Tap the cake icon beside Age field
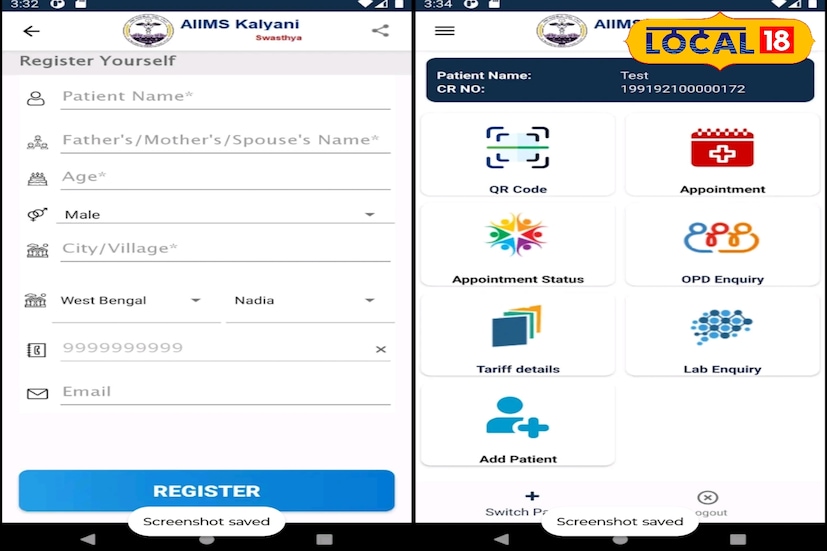This screenshot has height=551, width=827. [37, 179]
